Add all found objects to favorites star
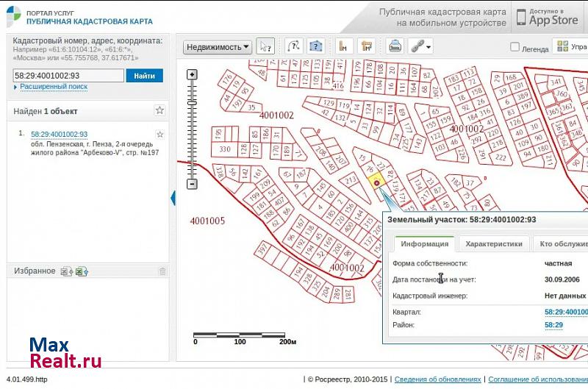Image resolution: width=588 pixels, height=389 pixels. pyautogui.click(x=159, y=111)
